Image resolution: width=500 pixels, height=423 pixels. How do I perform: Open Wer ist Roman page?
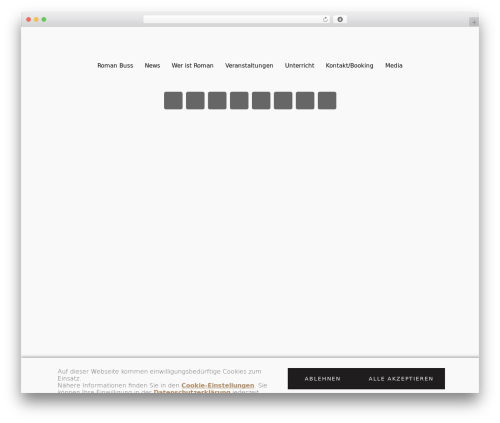[192, 66]
